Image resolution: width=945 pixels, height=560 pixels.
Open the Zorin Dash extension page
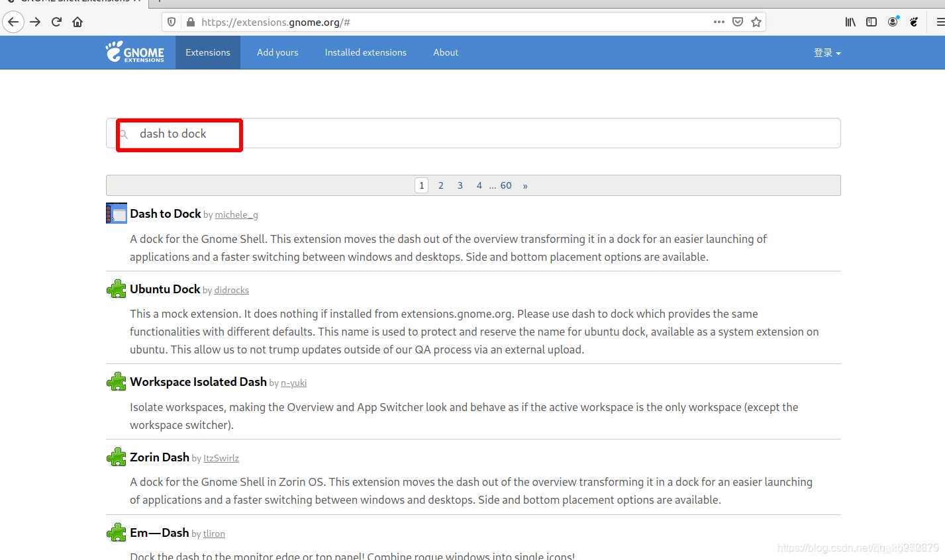(160, 457)
